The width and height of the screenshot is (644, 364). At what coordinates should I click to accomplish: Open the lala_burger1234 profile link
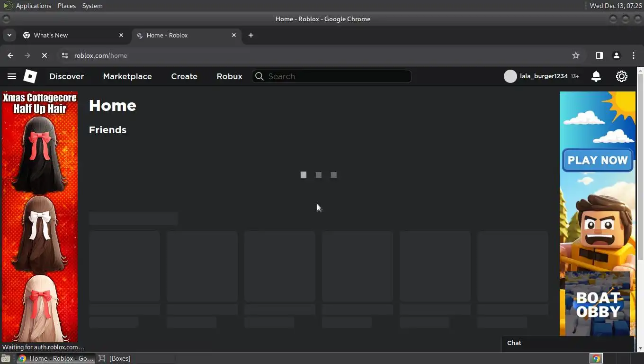click(x=544, y=76)
